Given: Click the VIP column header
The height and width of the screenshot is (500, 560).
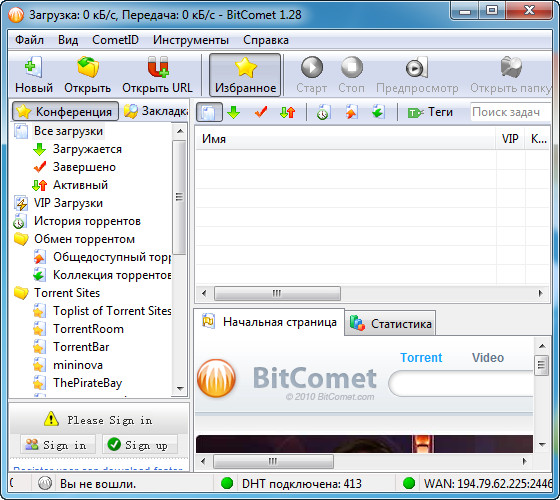Looking at the screenshot, I should click(510, 139).
